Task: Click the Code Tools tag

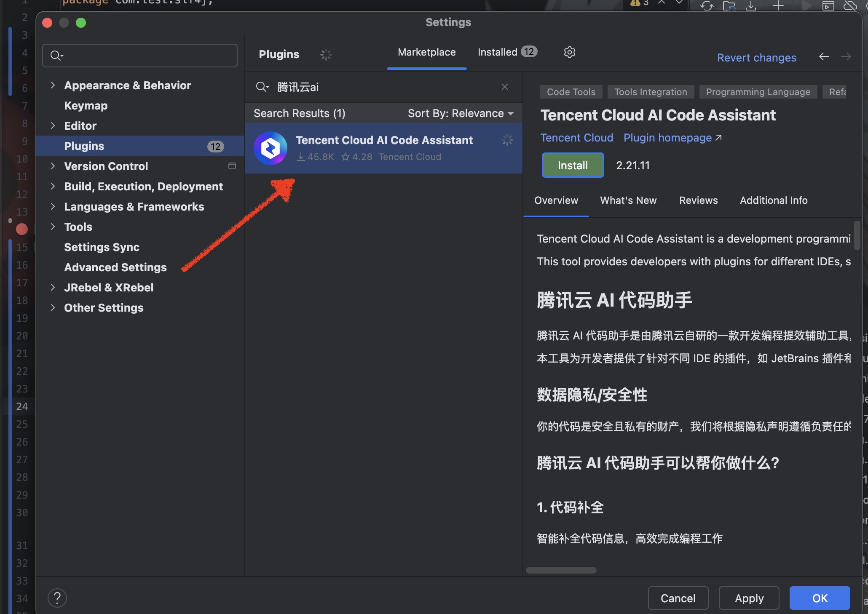Action: pyautogui.click(x=571, y=92)
